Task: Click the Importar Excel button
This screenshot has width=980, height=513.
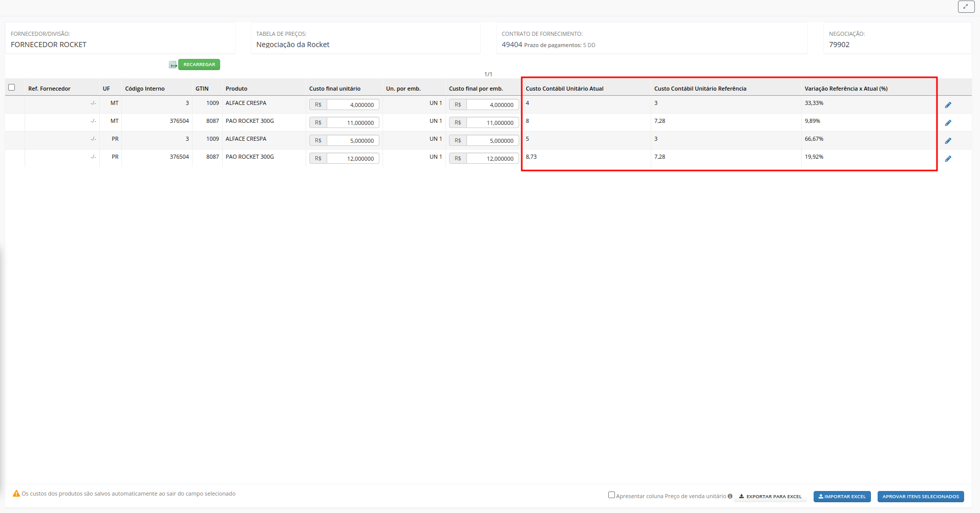Action: point(842,497)
